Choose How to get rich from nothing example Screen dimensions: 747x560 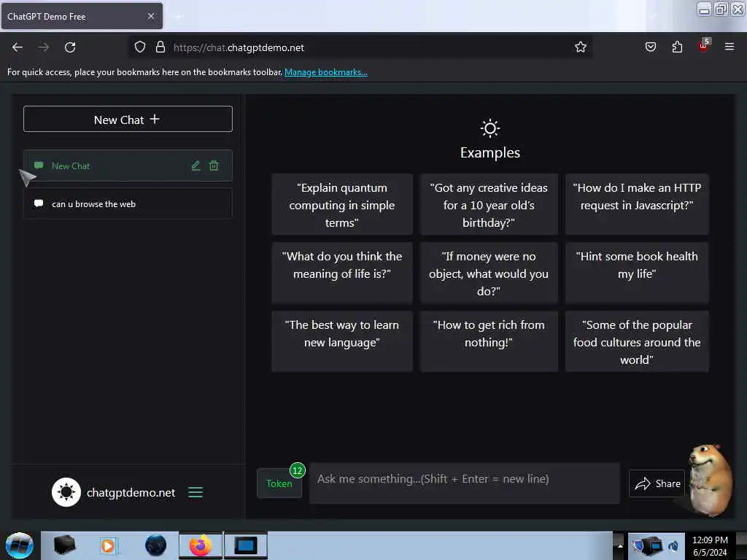point(489,341)
